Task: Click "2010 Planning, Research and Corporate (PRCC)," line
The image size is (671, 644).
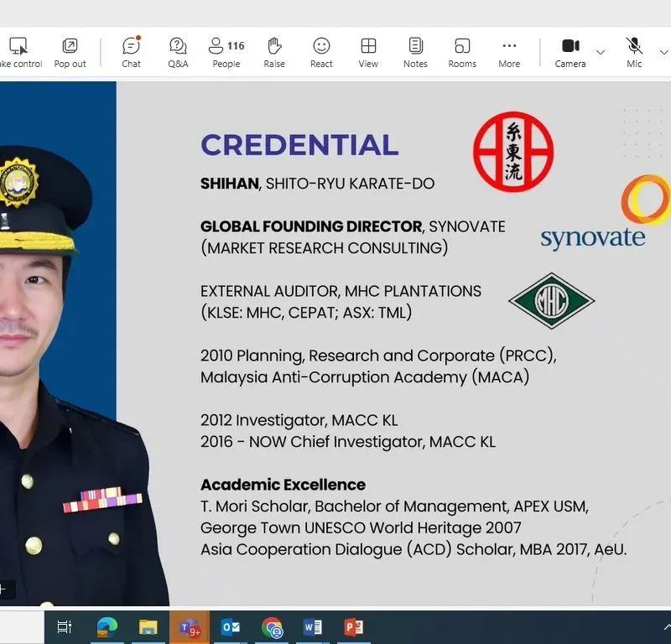Action: click(379, 356)
